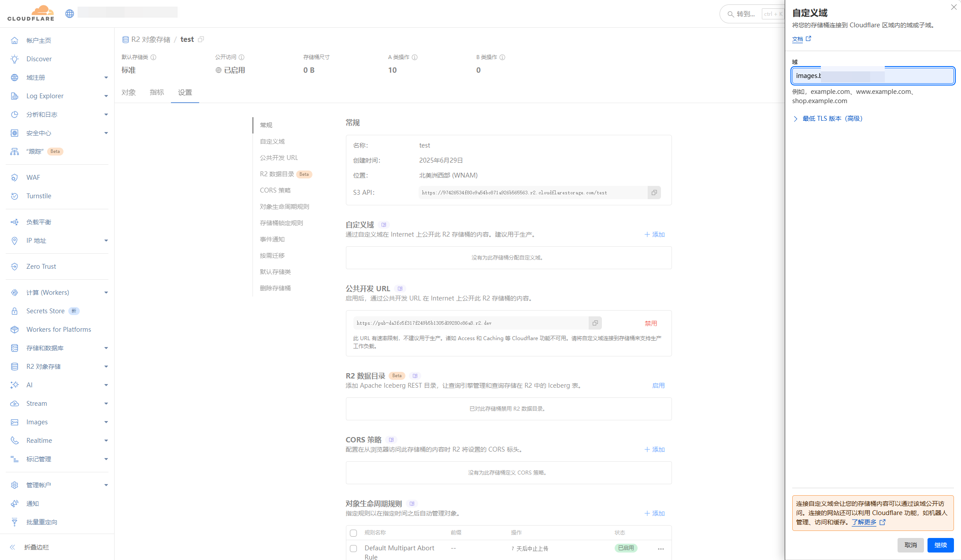Toggle select-all checkbox in lifecycle rules header
Viewport: 961px width, 560px height.
pyautogui.click(x=353, y=533)
